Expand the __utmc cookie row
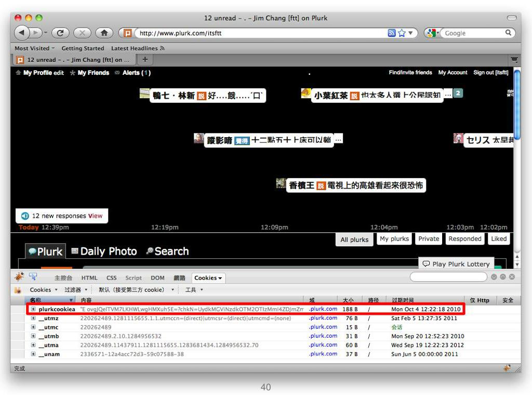The width and height of the screenshot is (532, 399). pos(33,327)
